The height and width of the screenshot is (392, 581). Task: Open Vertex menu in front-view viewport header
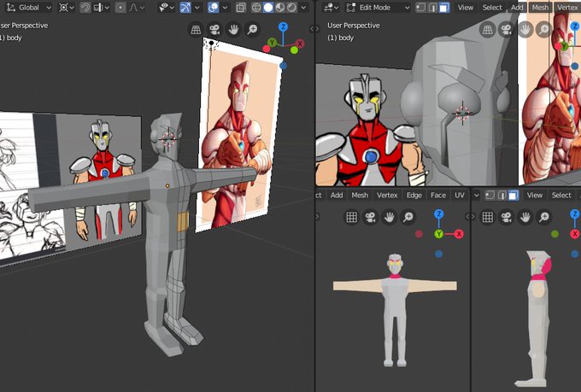coord(387,196)
